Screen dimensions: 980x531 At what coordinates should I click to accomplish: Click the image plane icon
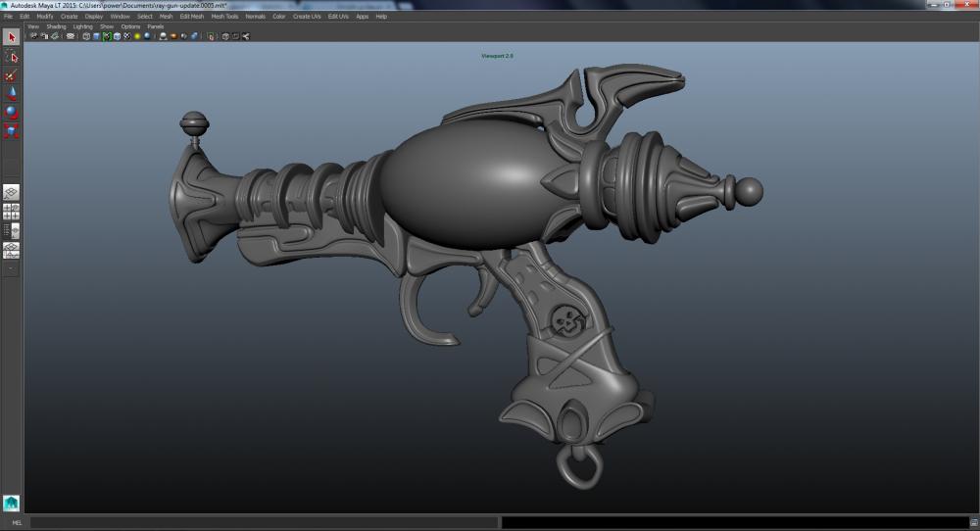[x=71, y=36]
